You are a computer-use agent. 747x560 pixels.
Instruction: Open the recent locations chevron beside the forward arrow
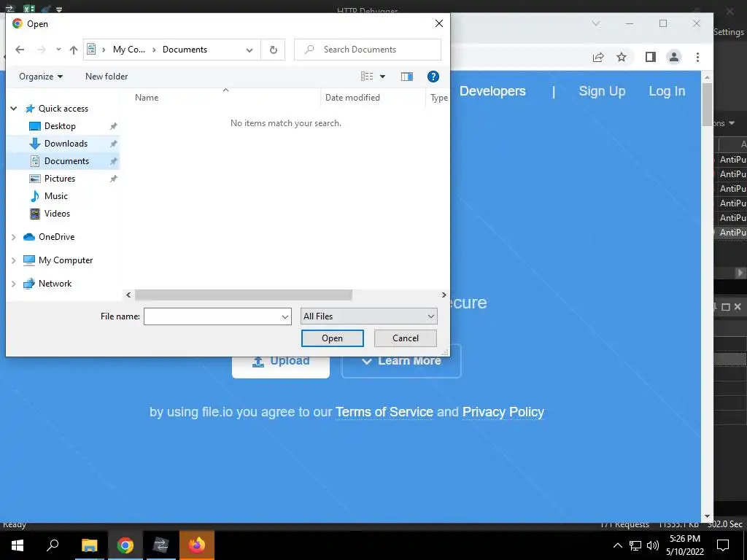[x=58, y=50]
